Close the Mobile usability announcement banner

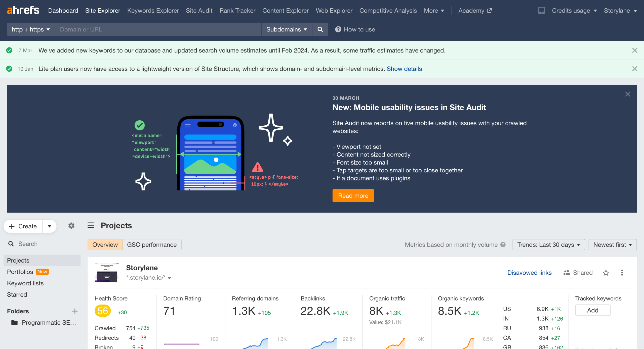point(628,94)
